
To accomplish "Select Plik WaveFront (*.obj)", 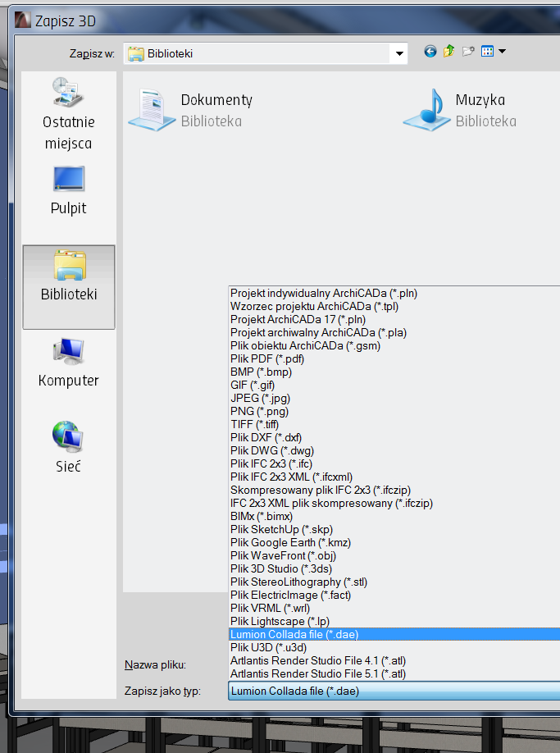I will (x=394, y=555).
